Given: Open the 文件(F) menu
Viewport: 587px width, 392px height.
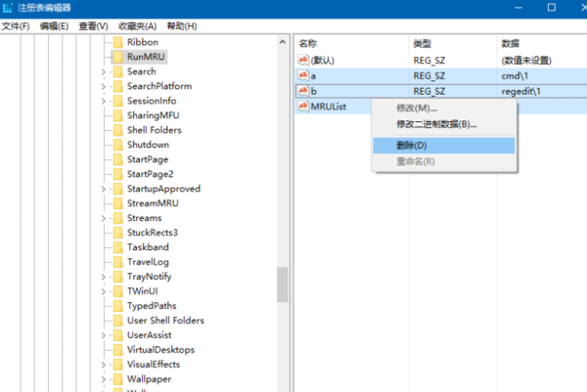Looking at the screenshot, I should (x=16, y=25).
